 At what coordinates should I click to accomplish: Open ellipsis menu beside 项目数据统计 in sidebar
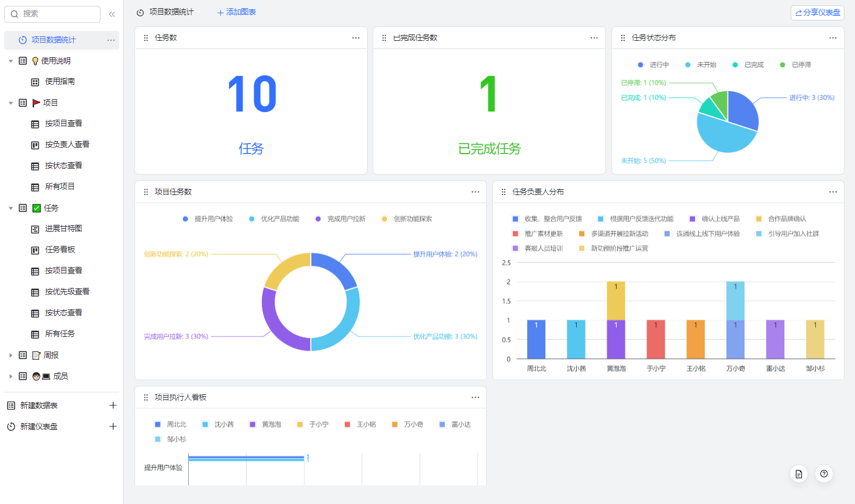110,40
